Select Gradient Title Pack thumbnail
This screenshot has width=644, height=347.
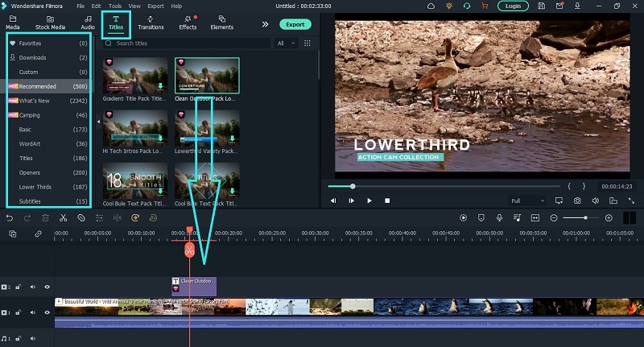[135, 76]
